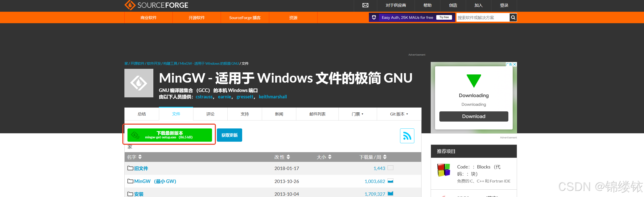Click the 1,003,682 weekly downloads value
The height and width of the screenshot is (197, 644).
click(x=375, y=181)
